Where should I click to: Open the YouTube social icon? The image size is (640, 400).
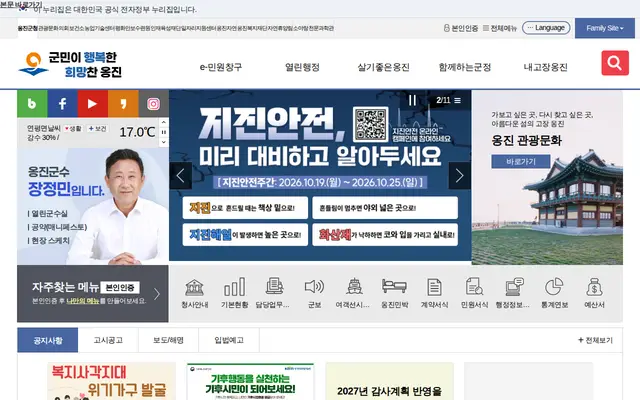click(x=93, y=104)
